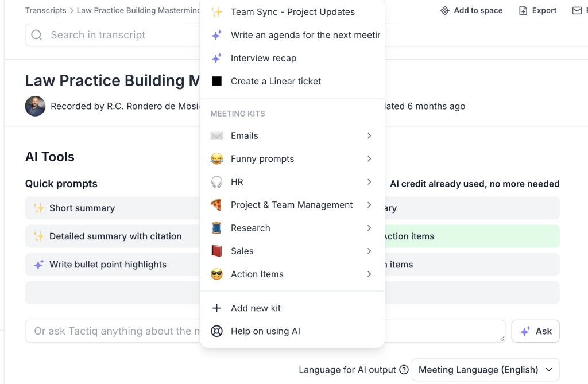Expand the Sales kit chevron
588x384 pixels.
point(369,251)
